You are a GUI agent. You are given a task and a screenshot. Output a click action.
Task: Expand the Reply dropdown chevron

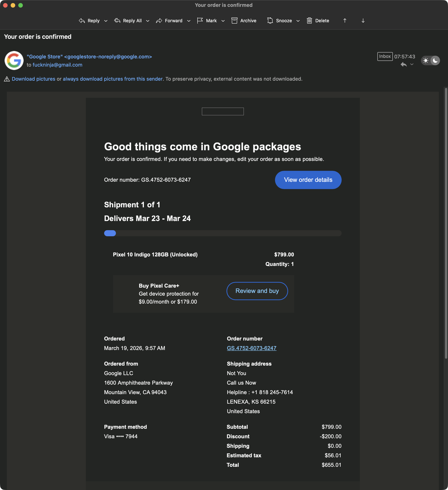[106, 21]
